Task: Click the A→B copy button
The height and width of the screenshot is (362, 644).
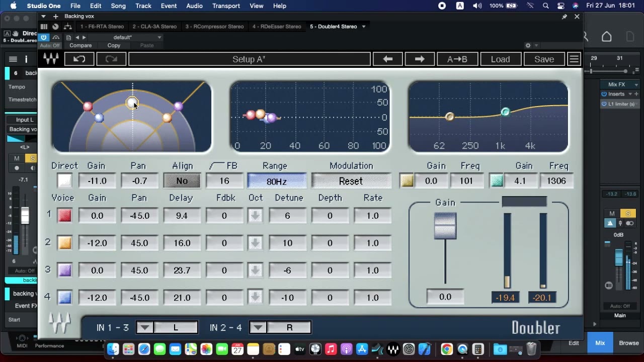Action: click(x=457, y=59)
